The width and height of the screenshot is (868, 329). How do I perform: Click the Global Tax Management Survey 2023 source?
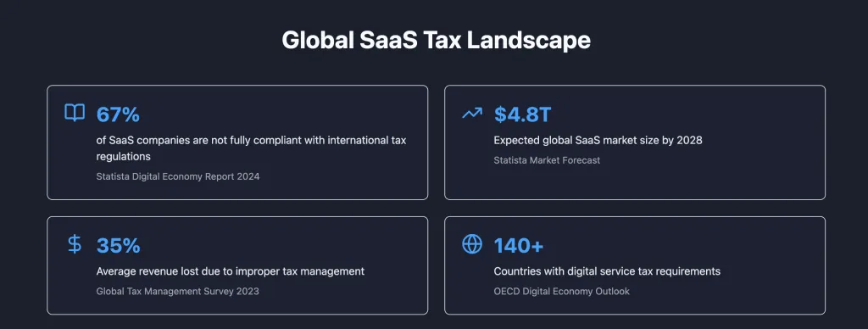(178, 291)
